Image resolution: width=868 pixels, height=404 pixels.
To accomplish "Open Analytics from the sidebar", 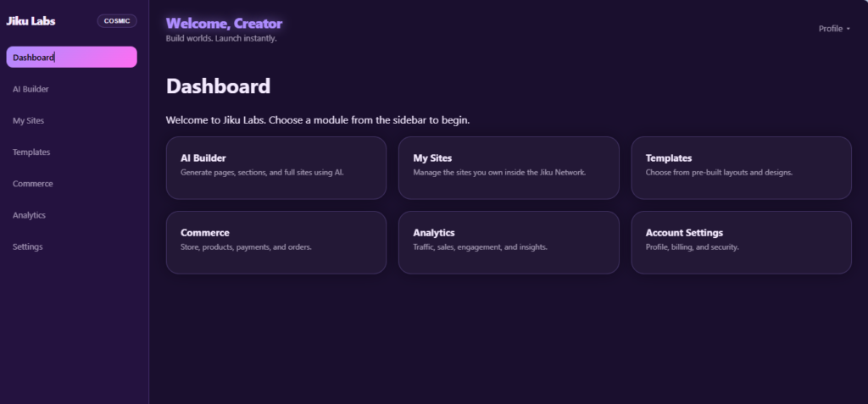I will tap(71, 215).
